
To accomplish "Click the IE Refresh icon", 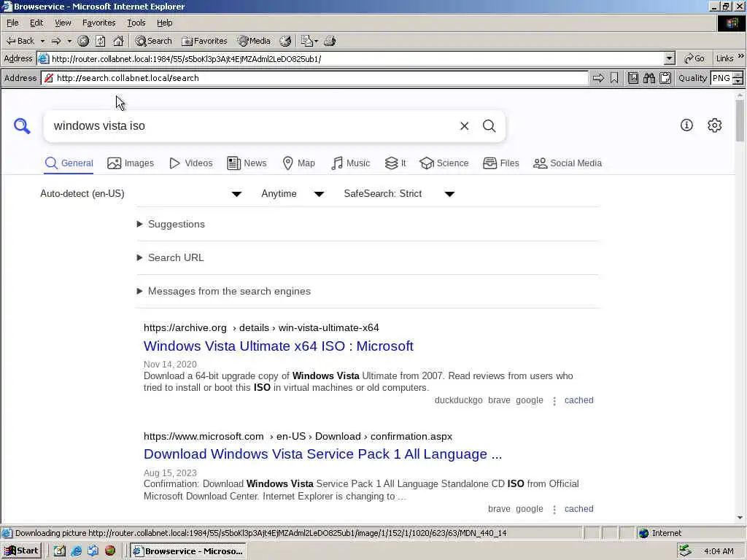I will click(x=101, y=41).
